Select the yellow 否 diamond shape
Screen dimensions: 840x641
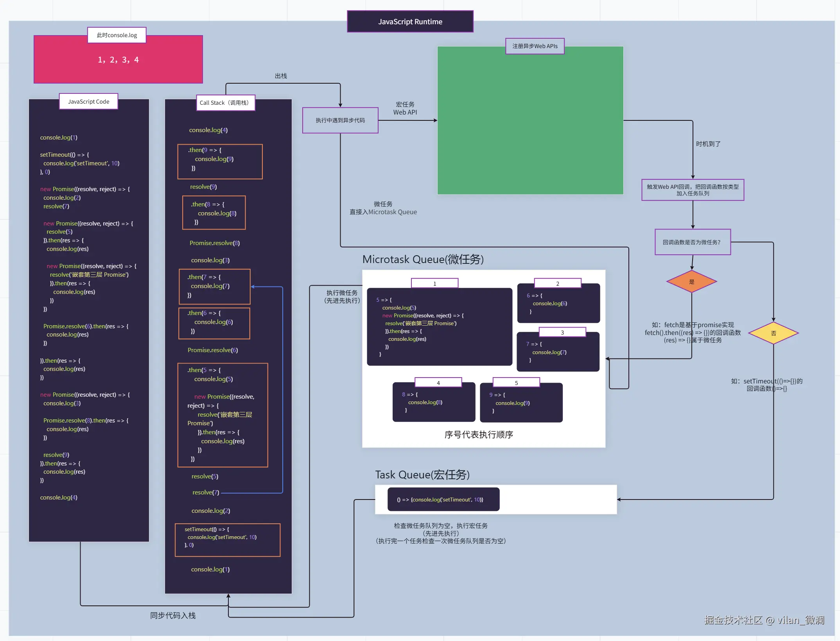coord(773,333)
